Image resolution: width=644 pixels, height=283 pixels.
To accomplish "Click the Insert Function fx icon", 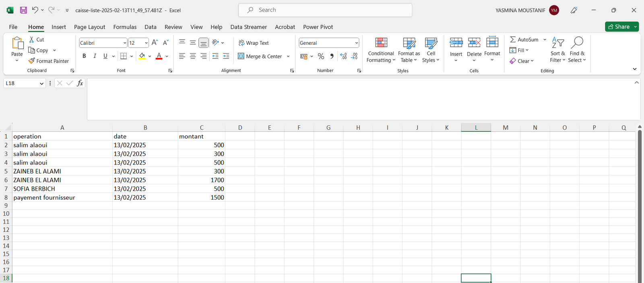I will 80,83.
